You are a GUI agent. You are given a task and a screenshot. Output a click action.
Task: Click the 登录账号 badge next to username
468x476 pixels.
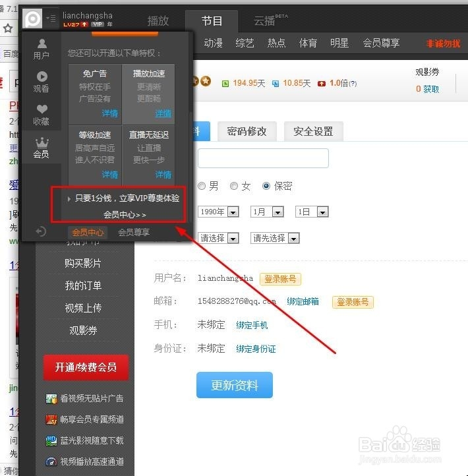pyautogui.click(x=280, y=279)
